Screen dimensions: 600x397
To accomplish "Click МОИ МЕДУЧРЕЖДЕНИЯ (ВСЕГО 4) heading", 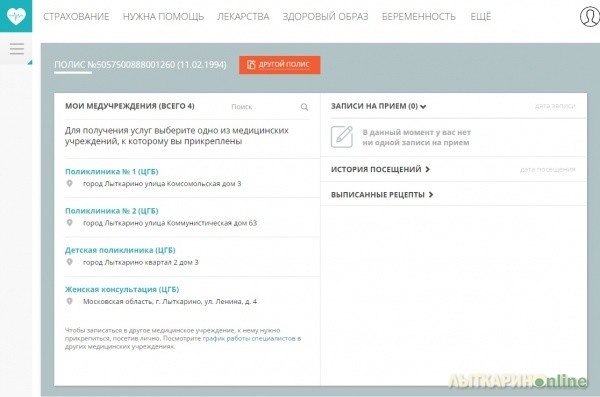I will tap(130, 106).
